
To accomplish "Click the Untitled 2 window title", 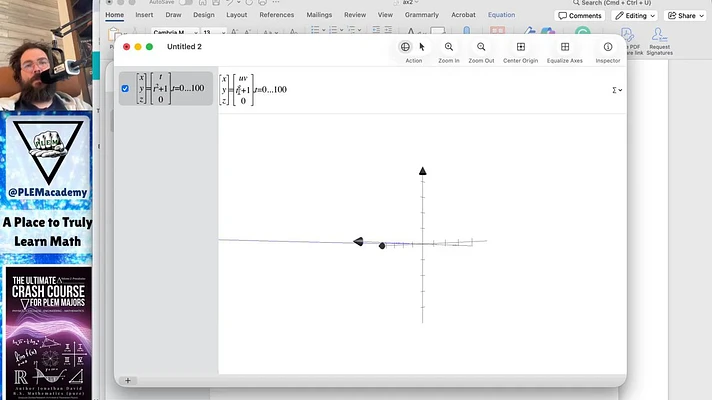I will [x=184, y=47].
